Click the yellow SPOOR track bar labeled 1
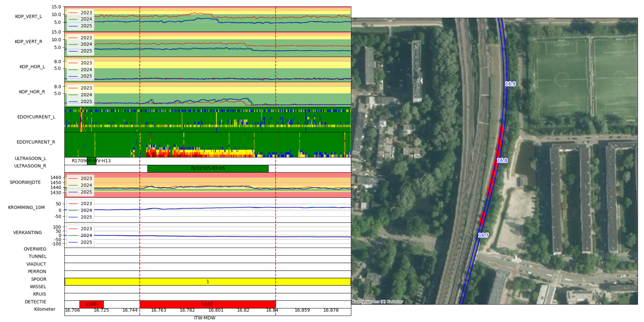This screenshot has height=322, width=644. click(208, 281)
